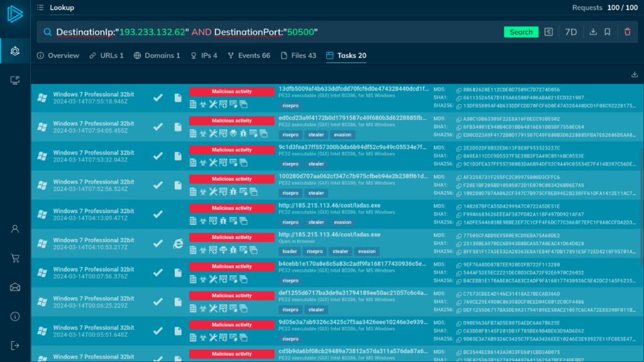Click the red trash icon to clear query

627,32
